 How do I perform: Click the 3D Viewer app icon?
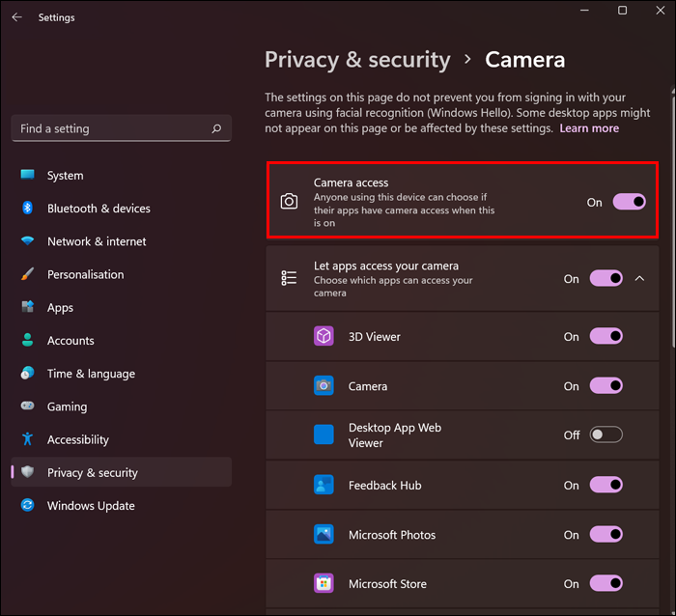tap(324, 336)
